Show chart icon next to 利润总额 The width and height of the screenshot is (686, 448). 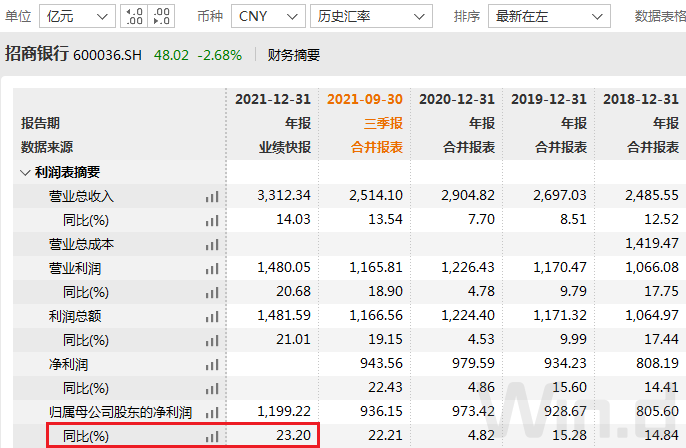(x=211, y=316)
